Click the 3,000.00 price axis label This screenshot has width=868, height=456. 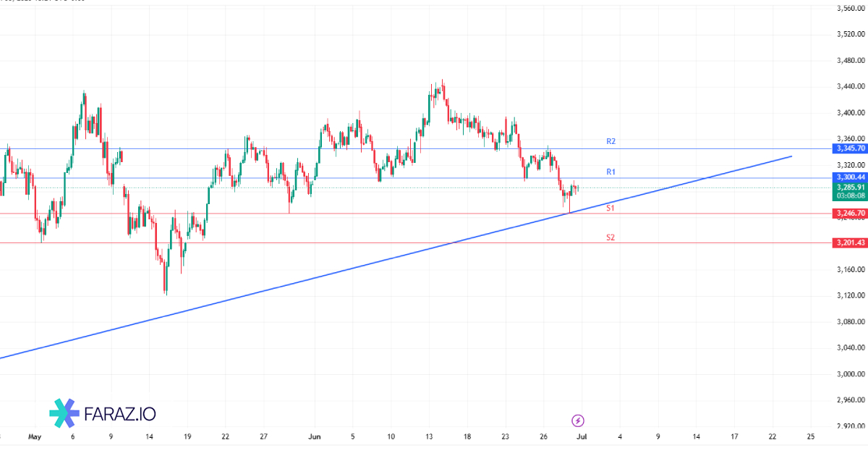coord(851,374)
